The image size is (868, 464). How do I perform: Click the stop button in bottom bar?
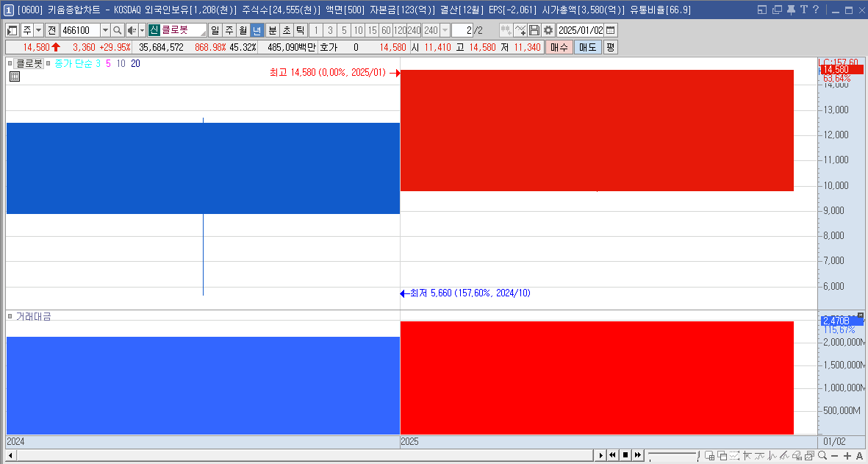(625, 455)
